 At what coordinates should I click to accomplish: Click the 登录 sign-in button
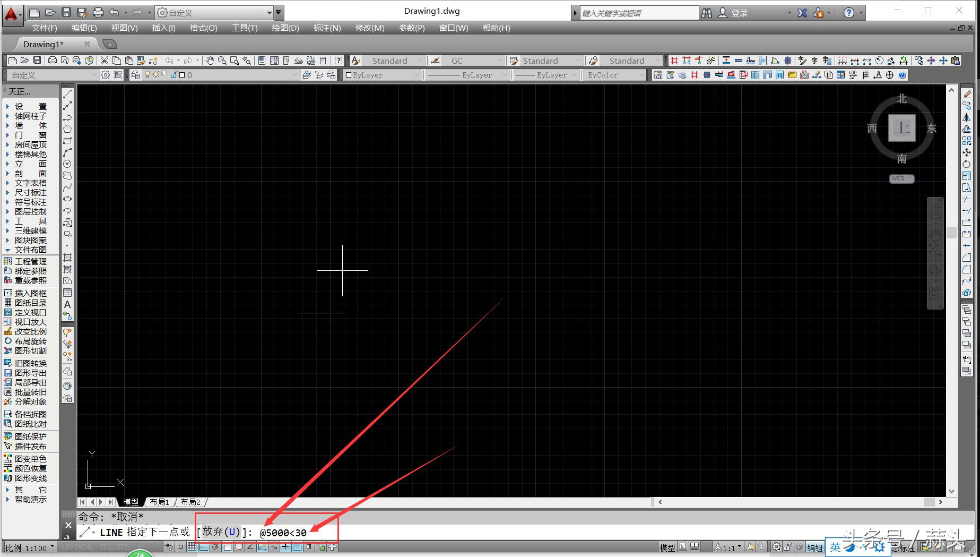(x=733, y=13)
